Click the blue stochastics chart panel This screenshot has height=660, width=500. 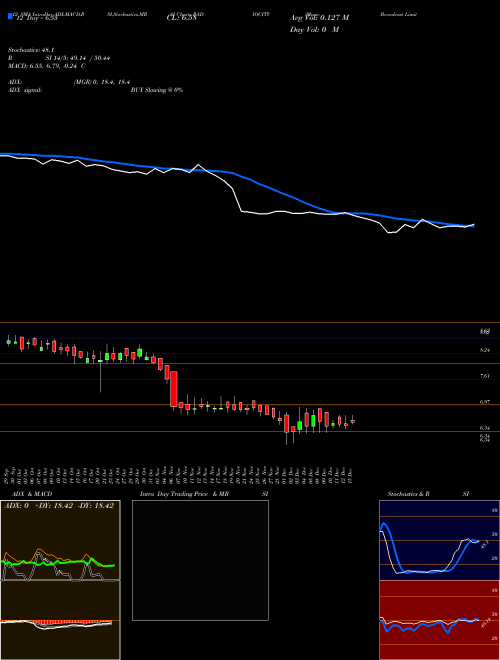(x=439, y=540)
